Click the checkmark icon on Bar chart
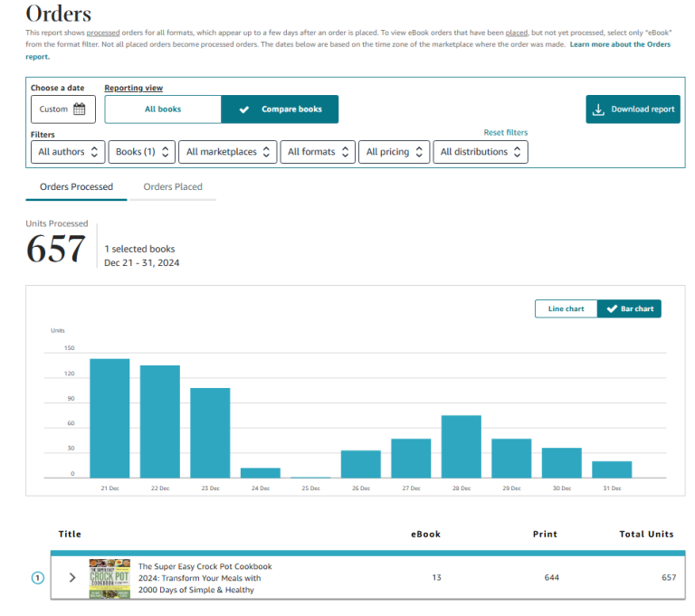The image size is (695, 616). pos(611,308)
